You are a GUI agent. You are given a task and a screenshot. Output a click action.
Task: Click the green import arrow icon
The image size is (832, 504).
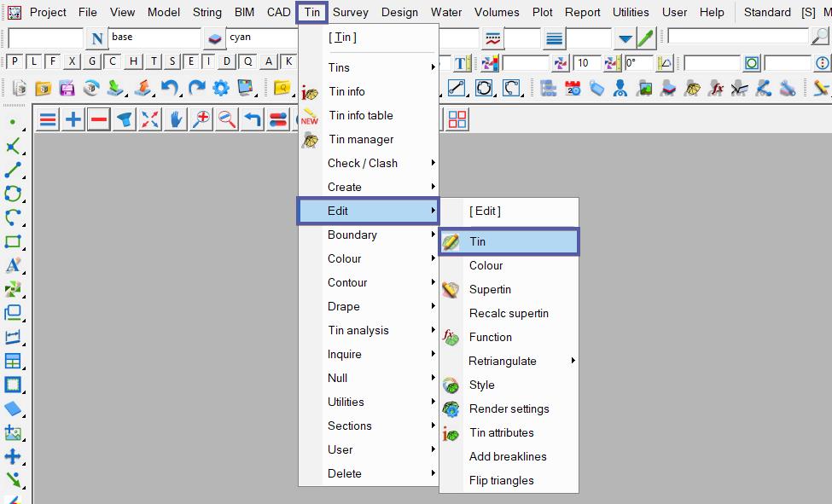click(115, 88)
